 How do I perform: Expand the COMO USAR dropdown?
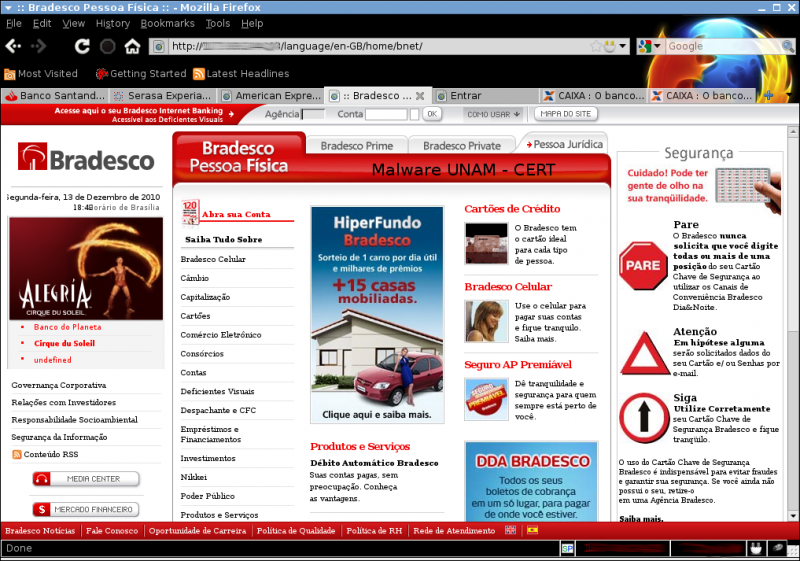coord(493,114)
